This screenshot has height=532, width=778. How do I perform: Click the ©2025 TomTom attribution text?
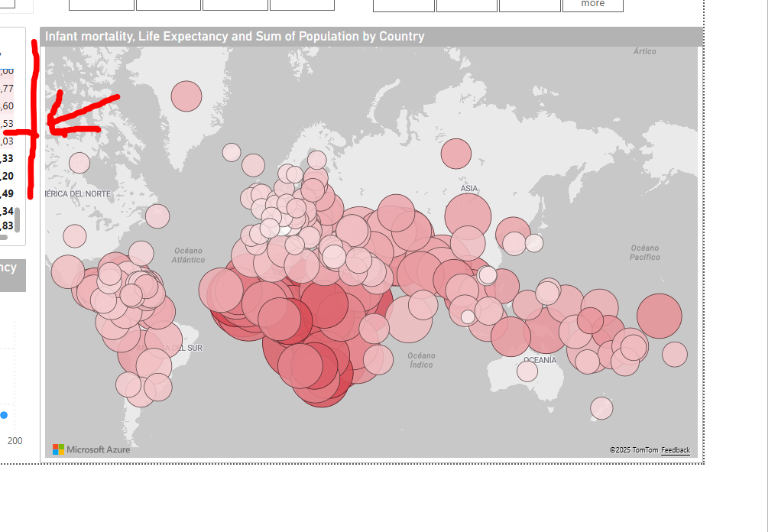[x=634, y=450]
